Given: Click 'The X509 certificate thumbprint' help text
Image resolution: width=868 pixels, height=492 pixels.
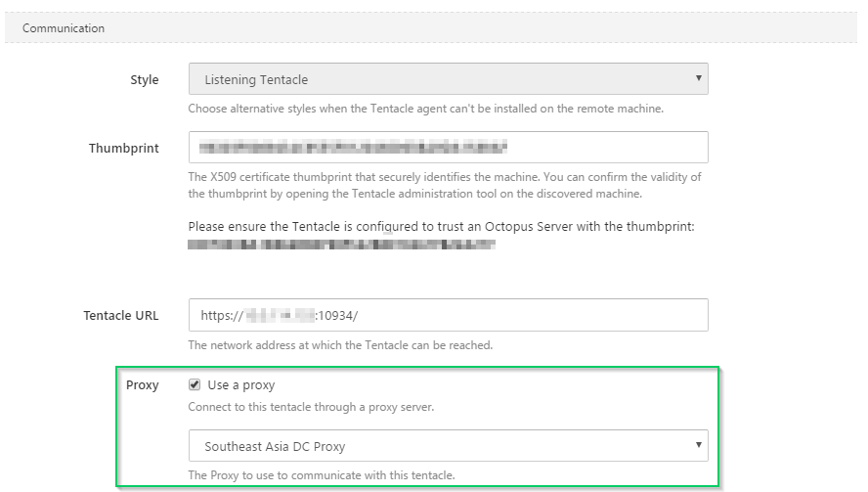Looking at the screenshot, I should point(445,185).
